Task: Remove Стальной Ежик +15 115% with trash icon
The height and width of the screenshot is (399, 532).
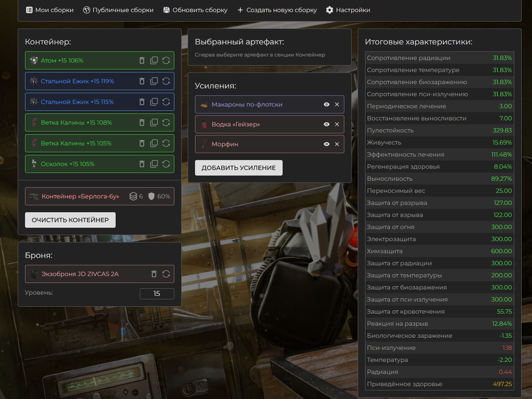Action: 142,102
